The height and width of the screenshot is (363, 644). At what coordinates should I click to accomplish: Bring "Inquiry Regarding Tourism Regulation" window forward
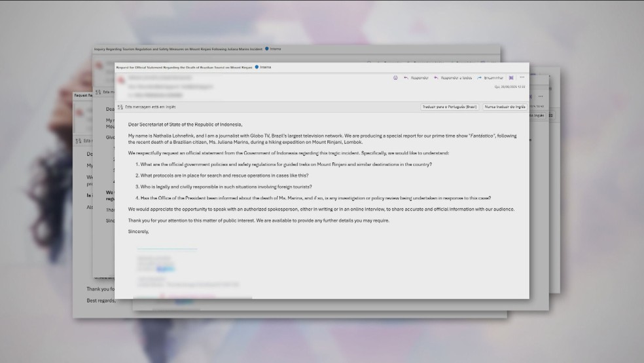point(179,50)
